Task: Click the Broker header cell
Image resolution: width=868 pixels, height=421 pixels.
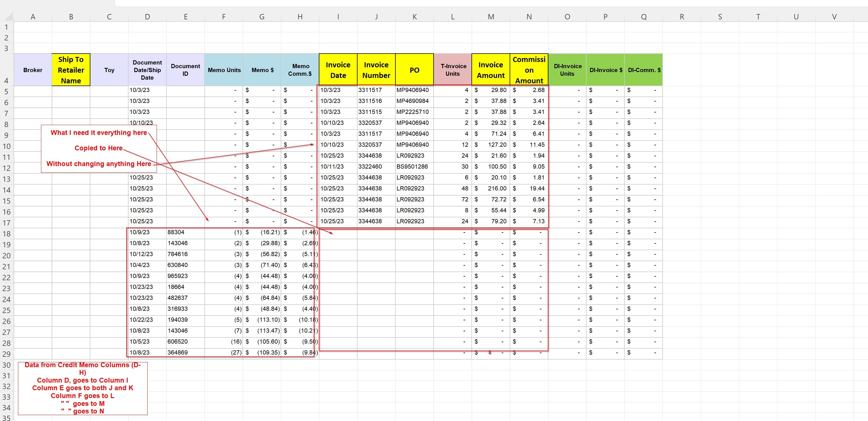Action: tap(33, 70)
